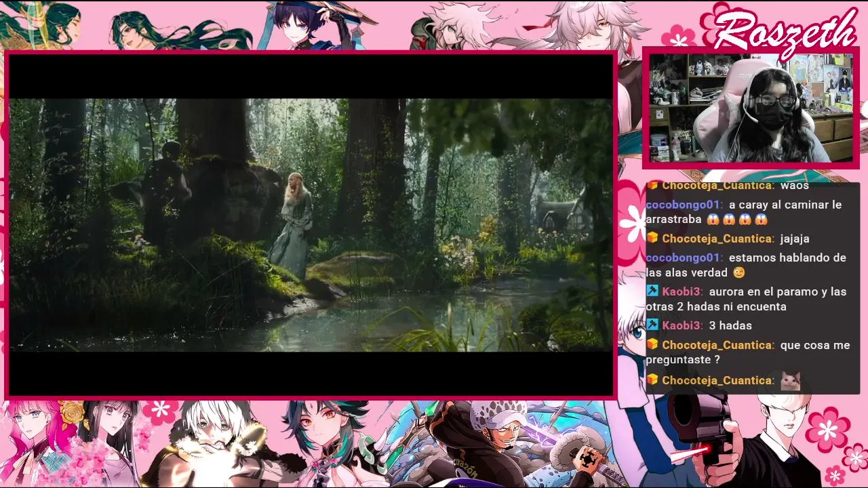Open Kaobi3's name on the "3 hadas" message
The width and height of the screenshot is (868, 488).
point(682,325)
